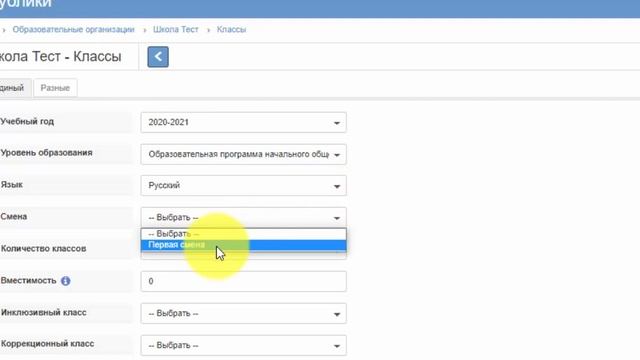Image resolution: width=640 pixels, height=360 pixels.
Task: Click the Язык label
Action: (11, 184)
